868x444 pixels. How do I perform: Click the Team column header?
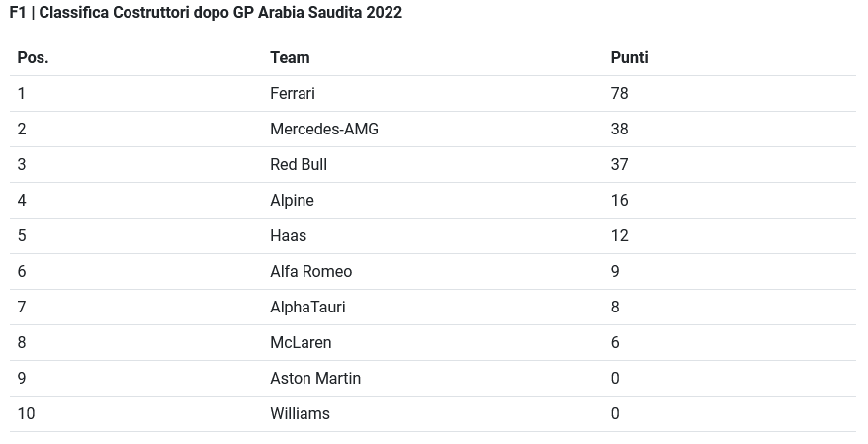(290, 57)
